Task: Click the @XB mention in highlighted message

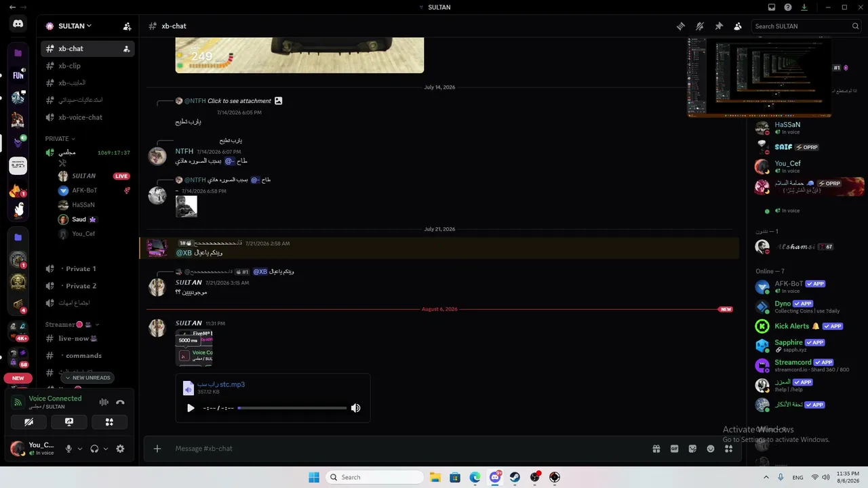Action: click(184, 253)
